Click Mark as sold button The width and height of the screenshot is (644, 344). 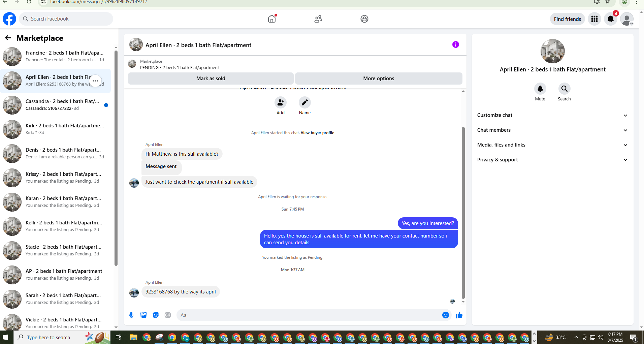click(211, 79)
